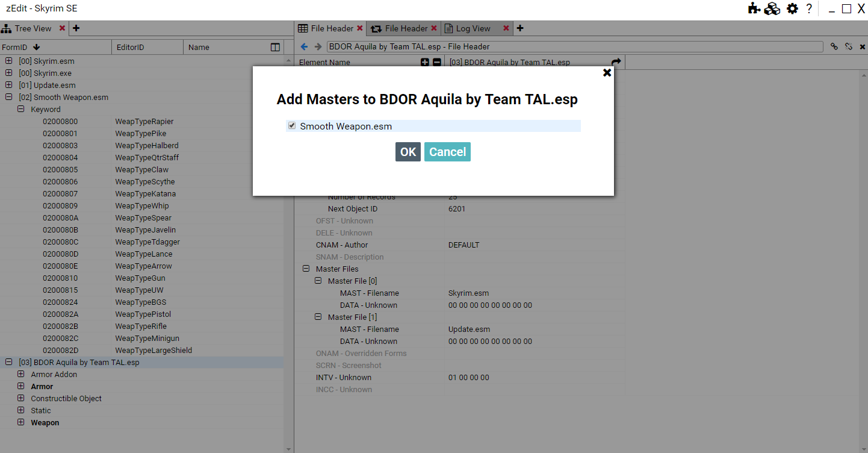Click the tree view scrollbar down arrow
Screen dimensions: 868x453
(288, 449)
